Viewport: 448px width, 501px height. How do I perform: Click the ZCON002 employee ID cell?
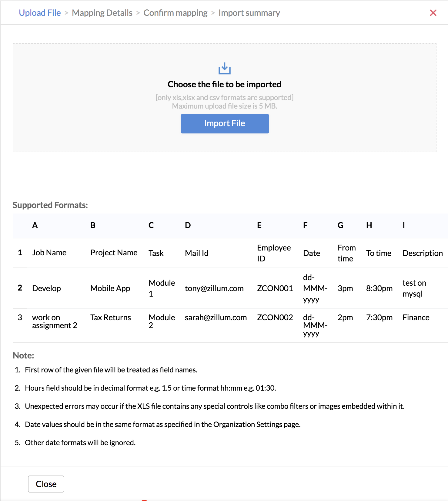point(275,318)
